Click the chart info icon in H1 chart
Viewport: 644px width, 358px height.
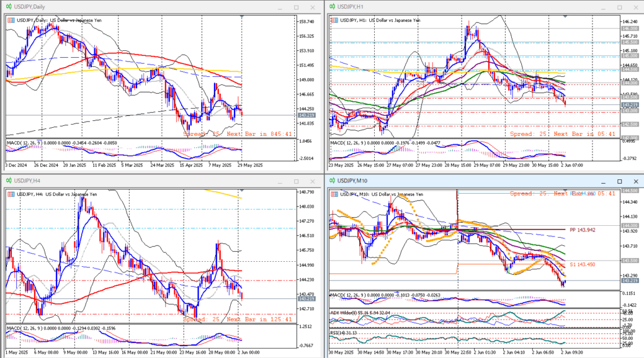[335, 20]
